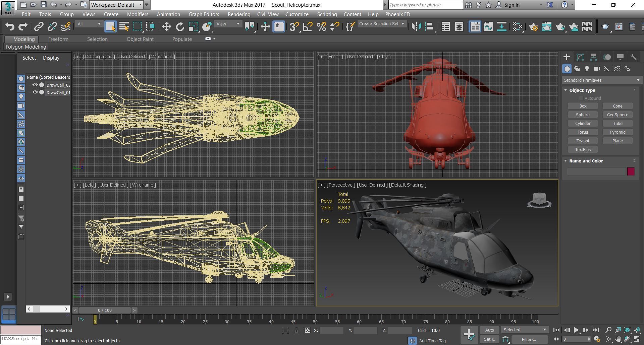Image resolution: width=644 pixels, height=345 pixels.
Task: Open the Rendering menu
Action: pos(239,14)
